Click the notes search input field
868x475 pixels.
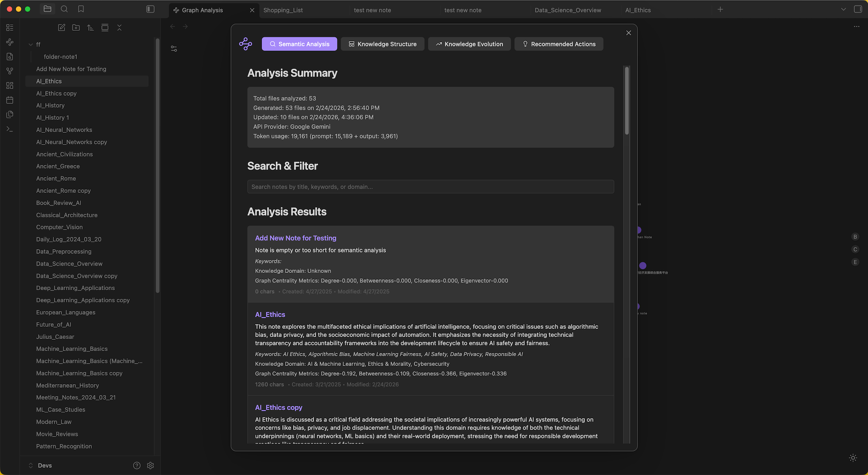430,186
